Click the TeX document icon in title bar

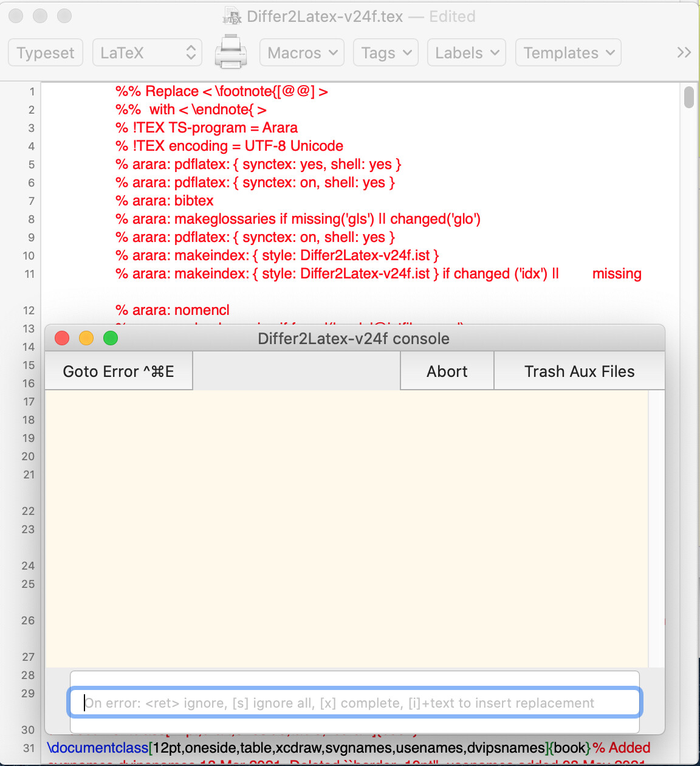pos(232,16)
